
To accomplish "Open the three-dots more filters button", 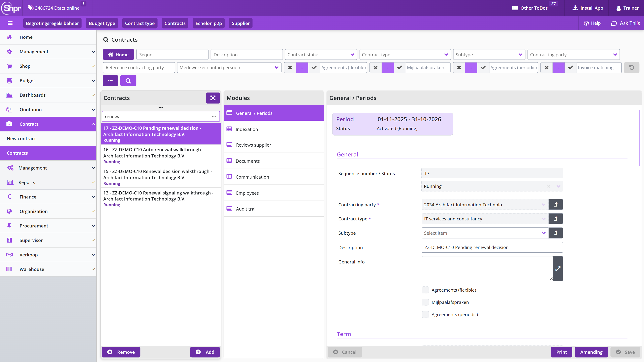I will (110, 80).
